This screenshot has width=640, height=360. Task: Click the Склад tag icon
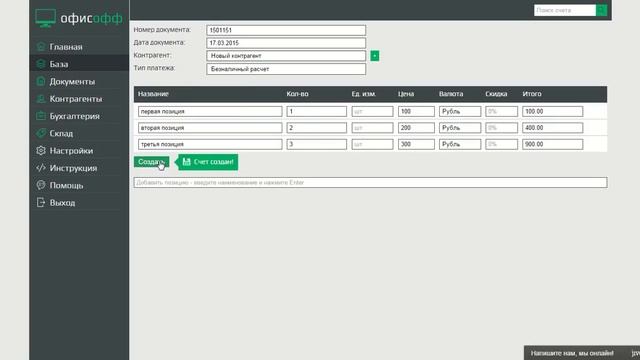coord(41,133)
